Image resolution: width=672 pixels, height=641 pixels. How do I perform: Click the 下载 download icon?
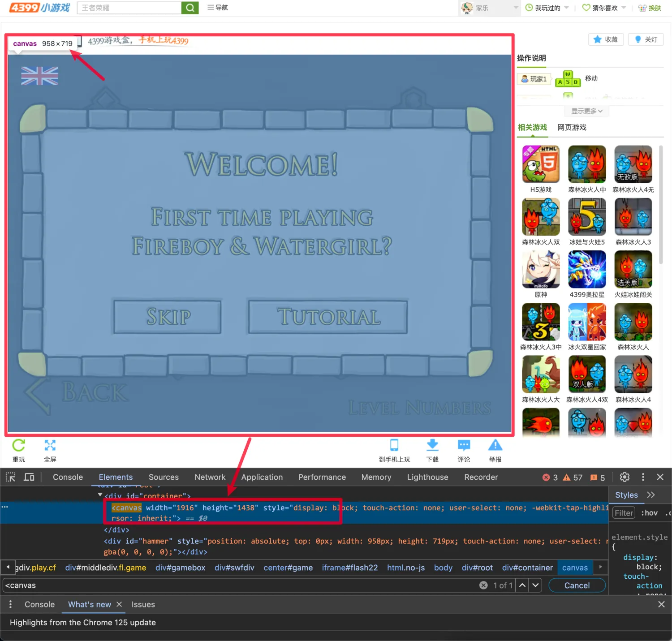(432, 445)
